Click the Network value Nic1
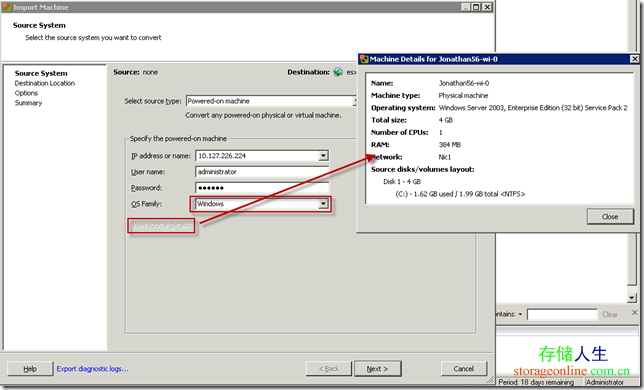Screen dimensions: 644x390 pos(445,157)
